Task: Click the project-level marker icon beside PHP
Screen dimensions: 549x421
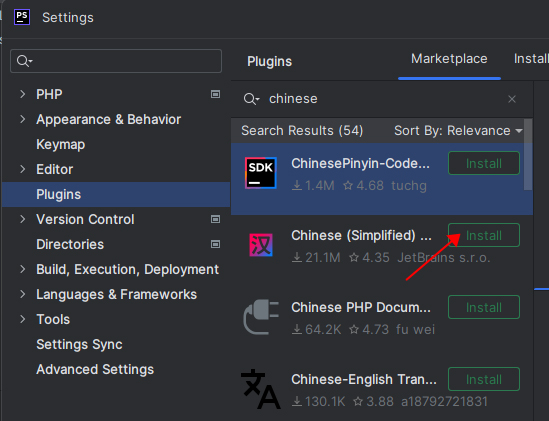Action: (215, 94)
